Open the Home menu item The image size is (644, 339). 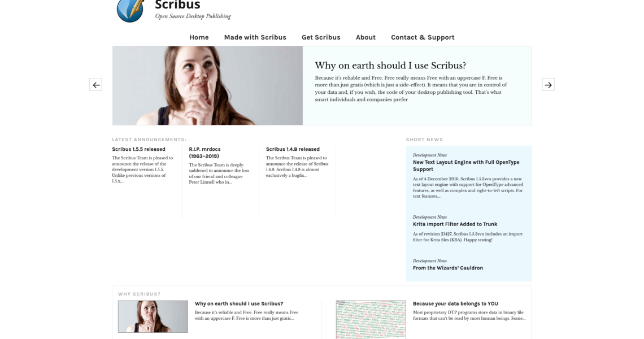tap(199, 37)
